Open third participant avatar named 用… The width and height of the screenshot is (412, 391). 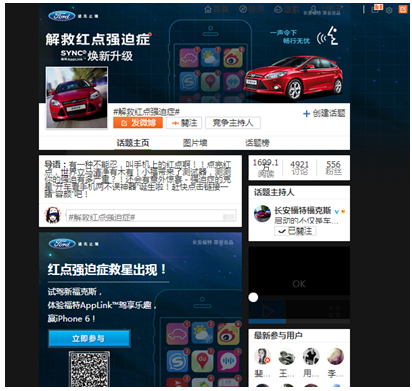click(311, 356)
